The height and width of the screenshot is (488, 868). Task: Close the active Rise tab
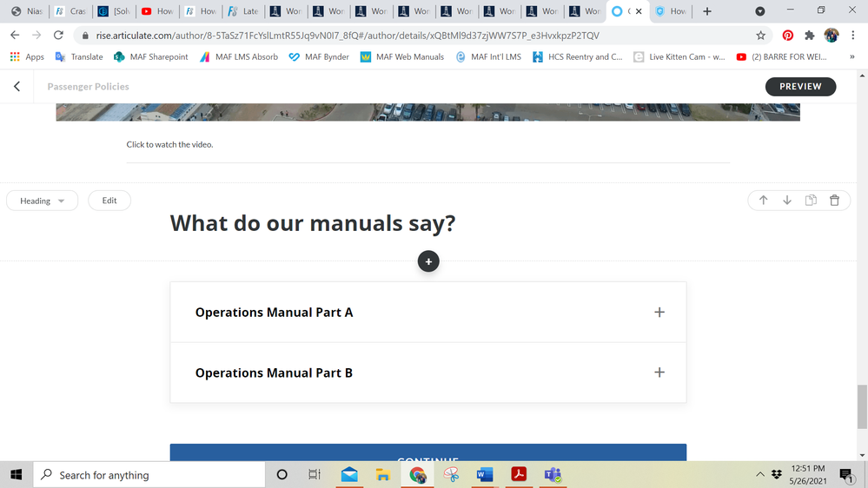pos(639,11)
